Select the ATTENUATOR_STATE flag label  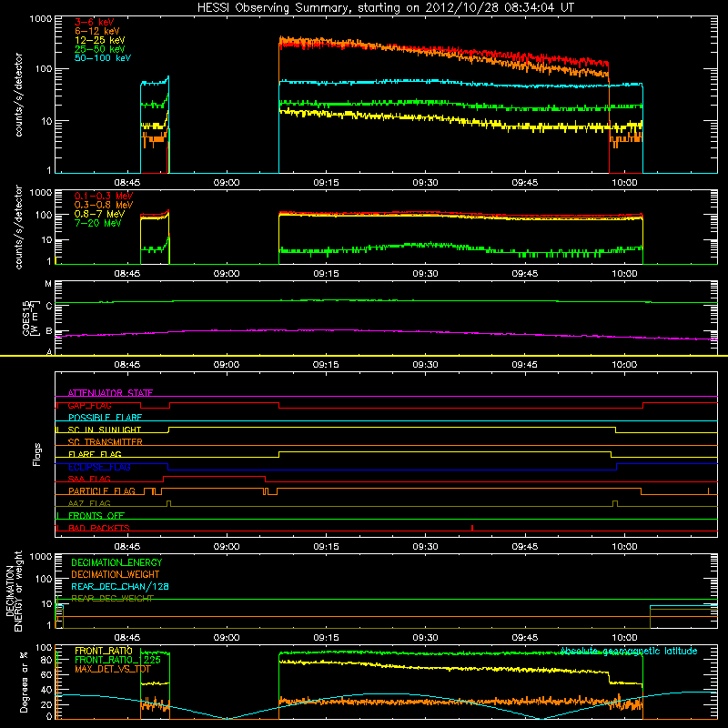point(110,393)
